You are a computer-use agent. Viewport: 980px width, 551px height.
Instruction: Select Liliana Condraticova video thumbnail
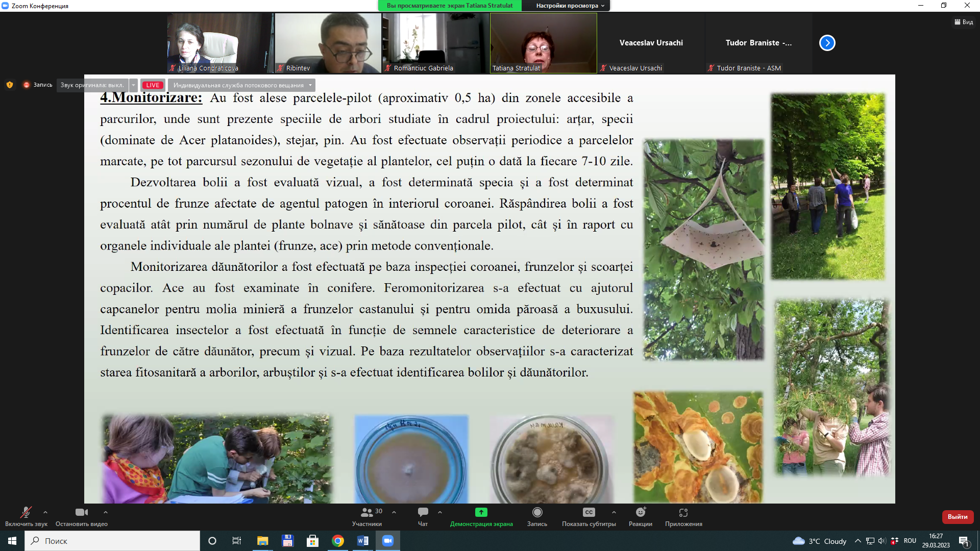tap(220, 43)
